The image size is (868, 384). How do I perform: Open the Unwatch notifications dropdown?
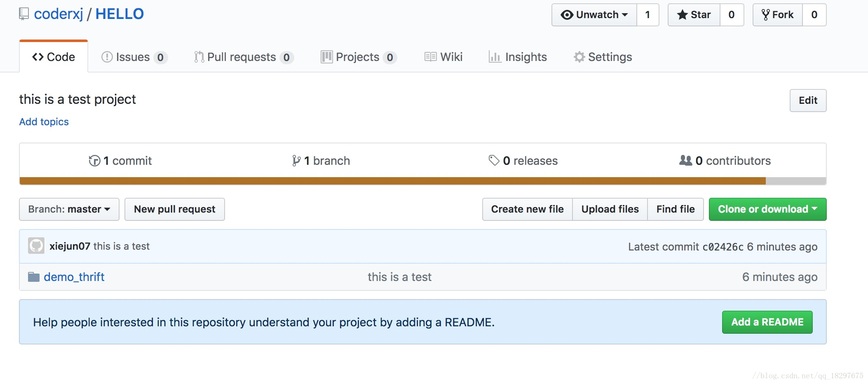tap(594, 15)
